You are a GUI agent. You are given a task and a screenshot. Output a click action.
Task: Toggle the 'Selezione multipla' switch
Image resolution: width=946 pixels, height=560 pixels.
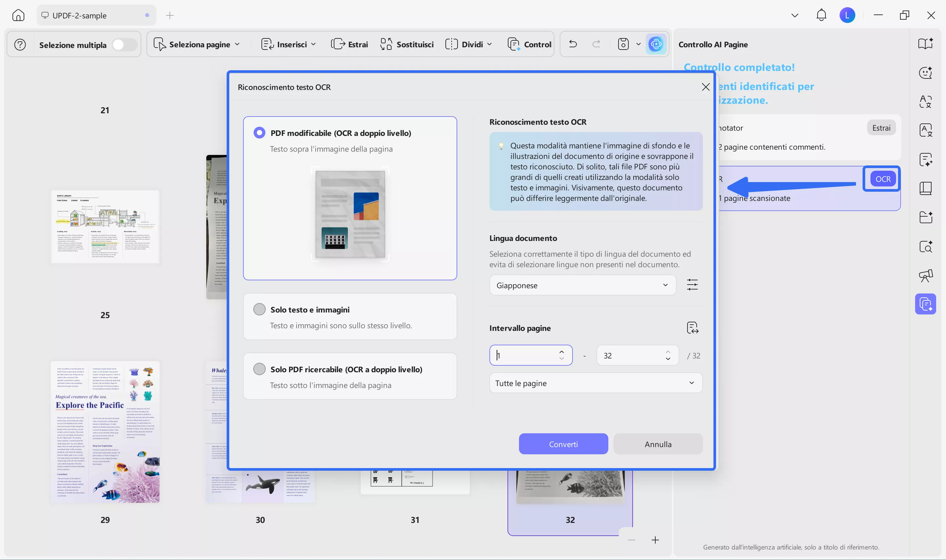[x=124, y=44]
